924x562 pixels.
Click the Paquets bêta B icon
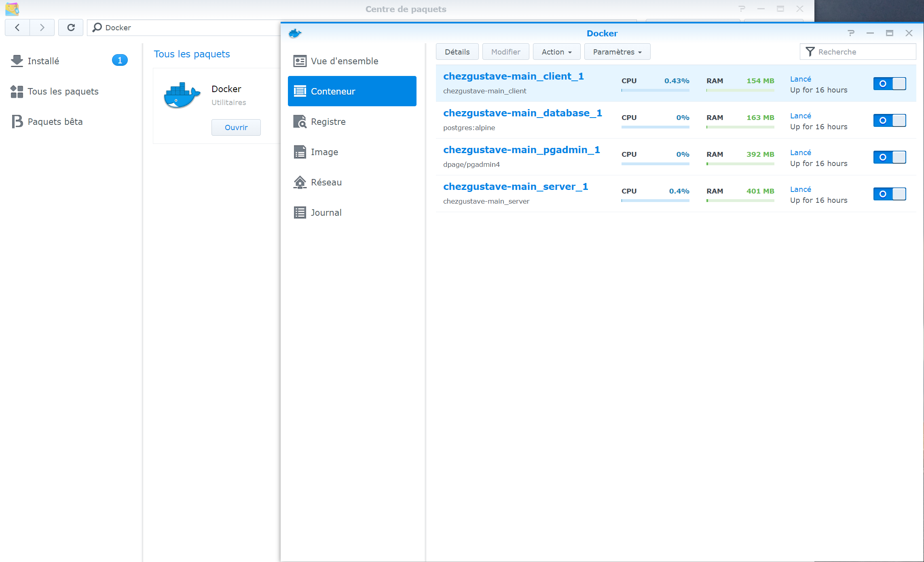point(17,122)
